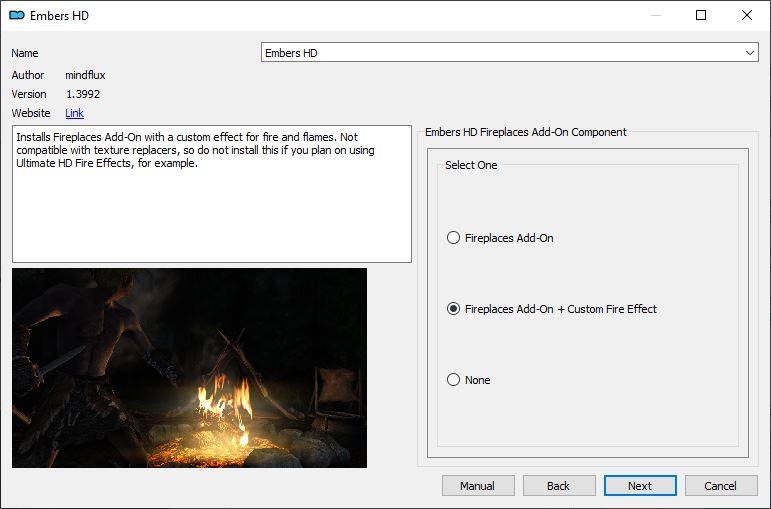Click the Embers HD app icon in title bar
The width and height of the screenshot is (771, 509).
pyautogui.click(x=17, y=15)
